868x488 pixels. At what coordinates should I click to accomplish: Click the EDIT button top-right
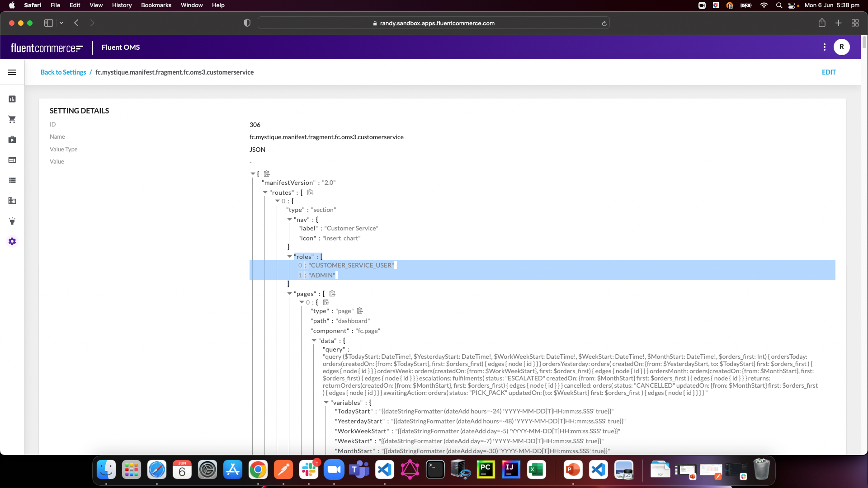pyautogui.click(x=829, y=71)
